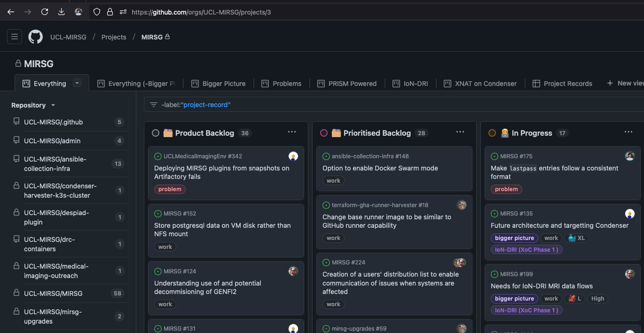Click the browser downloads arrow icon
The height and width of the screenshot is (333, 644).
pyautogui.click(x=61, y=12)
